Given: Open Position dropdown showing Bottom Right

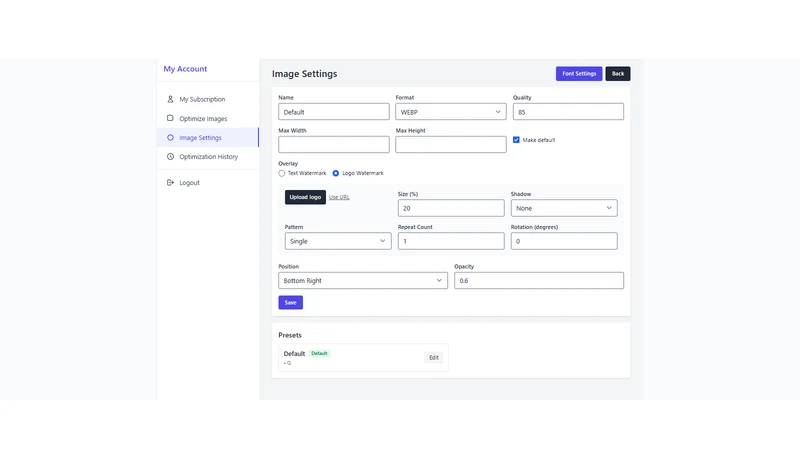Looking at the screenshot, I should (363, 281).
